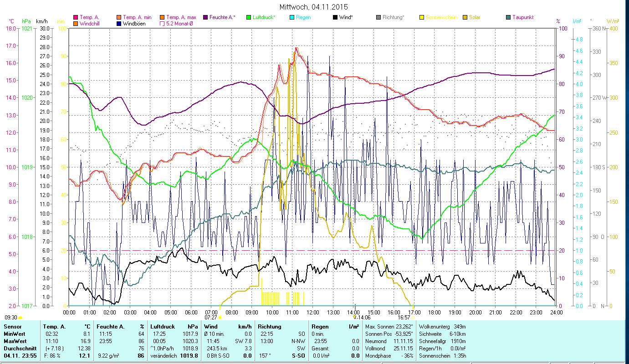Click the °C axis unit label
This screenshot has width=629, height=364.
click(11, 21)
